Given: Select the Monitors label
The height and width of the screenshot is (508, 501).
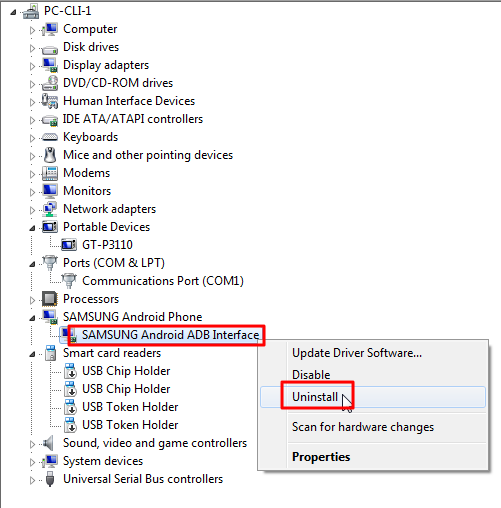Looking at the screenshot, I should [x=87, y=191].
